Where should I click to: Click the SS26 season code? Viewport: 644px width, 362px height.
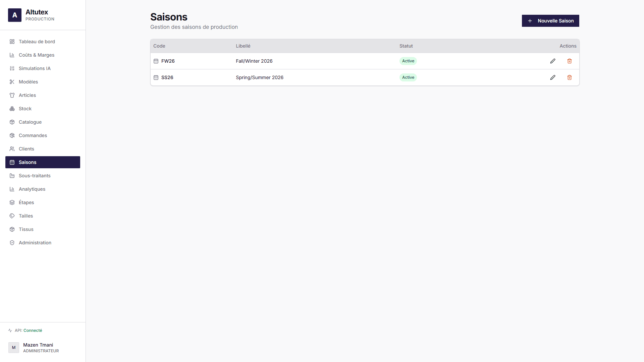[x=167, y=77]
